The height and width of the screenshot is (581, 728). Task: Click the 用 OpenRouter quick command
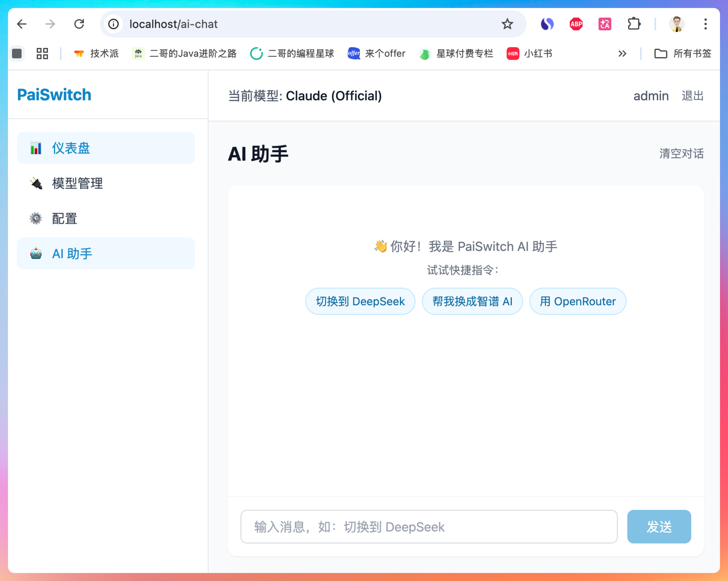point(577,301)
